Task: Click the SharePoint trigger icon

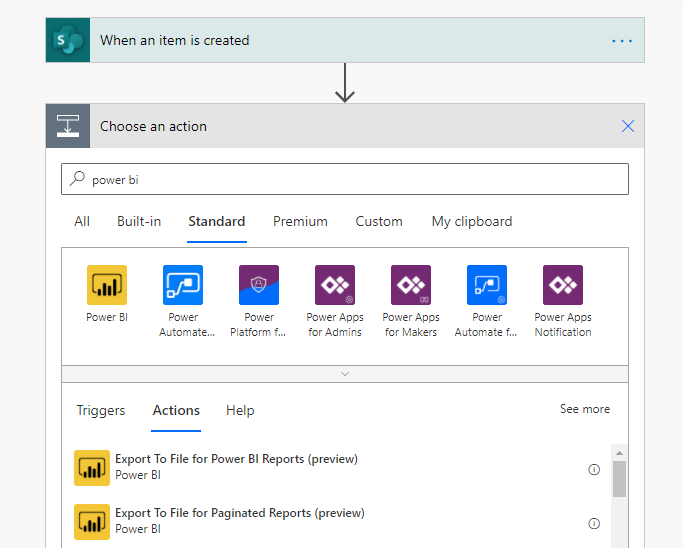Action: [68, 41]
